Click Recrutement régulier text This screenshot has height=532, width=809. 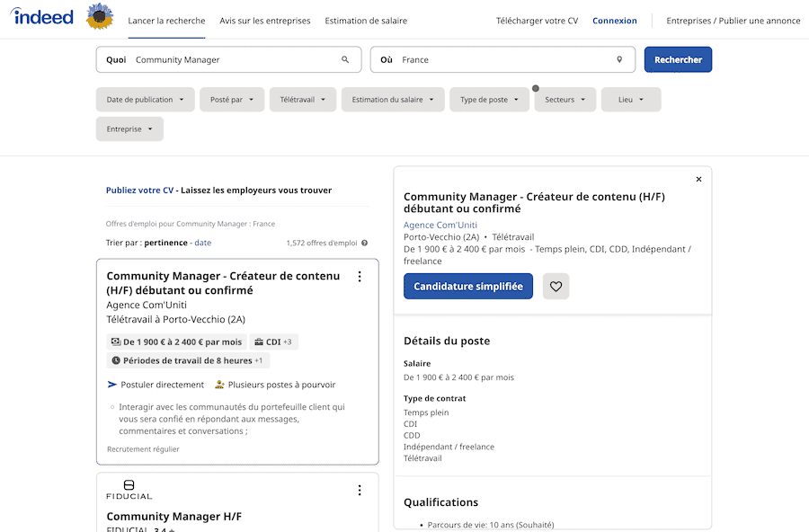(x=143, y=449)
